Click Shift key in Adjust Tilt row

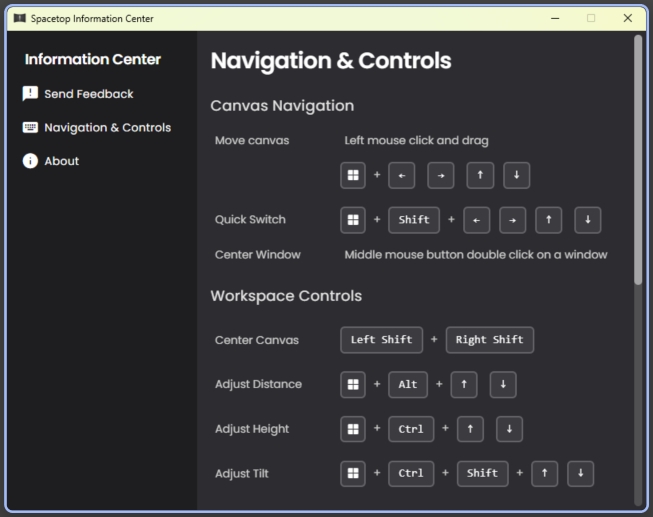pyautogui.click(x=482, y=474)
